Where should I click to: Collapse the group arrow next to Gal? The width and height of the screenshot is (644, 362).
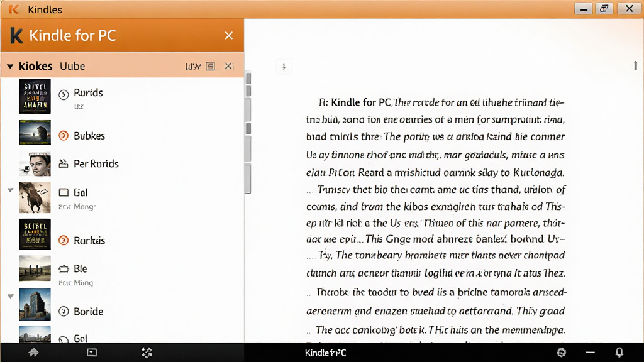(x=10, y=190)
